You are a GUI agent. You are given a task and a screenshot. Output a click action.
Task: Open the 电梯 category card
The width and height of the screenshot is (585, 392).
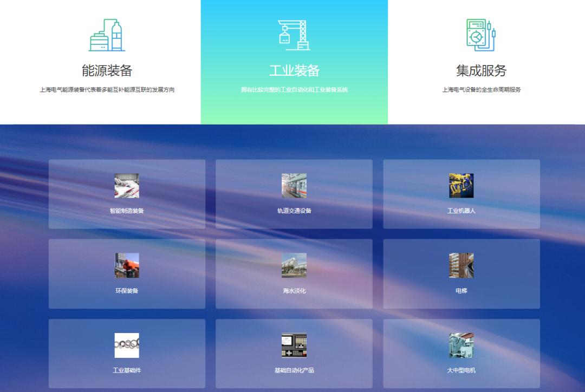(461, 273)
